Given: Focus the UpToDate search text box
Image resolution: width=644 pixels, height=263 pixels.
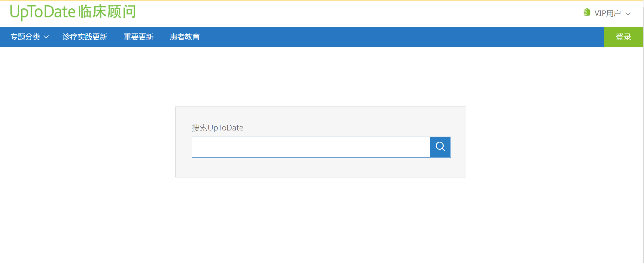Looking at the screenshot, I should click(311, 147).
